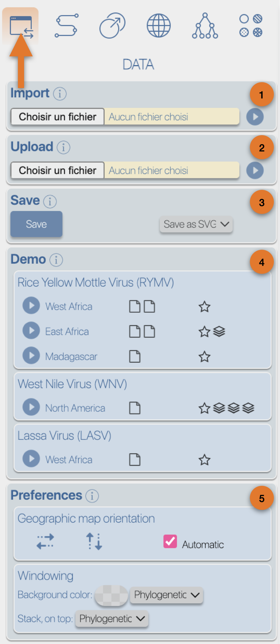Play the RYMV East Africa demo
Viewport: 280px width, 644px height.
(31, 330)
